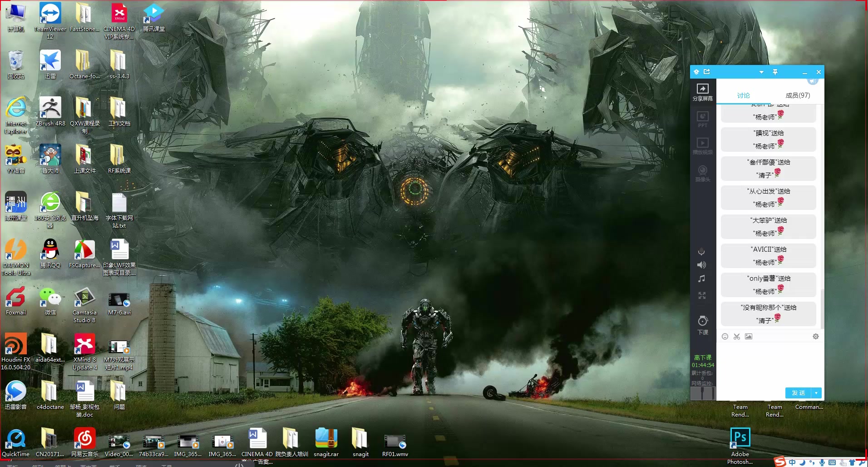Select the snagit.rar archive file
868x467 pixels.
[326, 442]
